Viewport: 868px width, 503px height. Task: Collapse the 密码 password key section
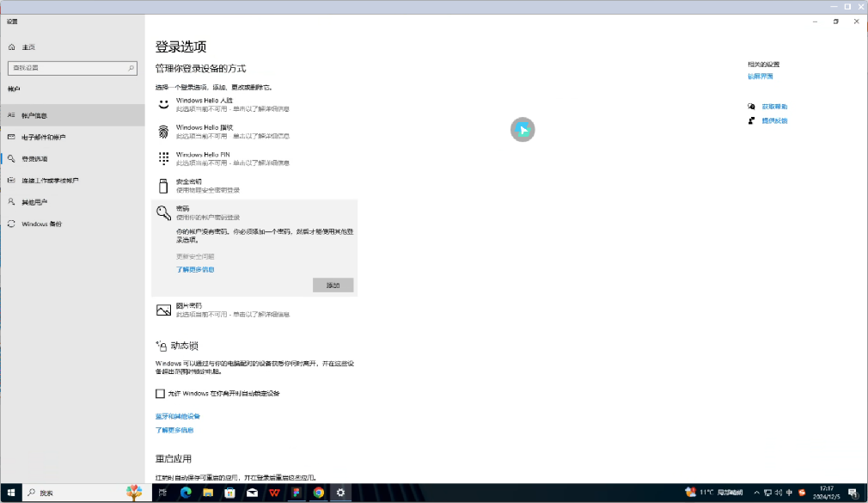tap(254, 212)
